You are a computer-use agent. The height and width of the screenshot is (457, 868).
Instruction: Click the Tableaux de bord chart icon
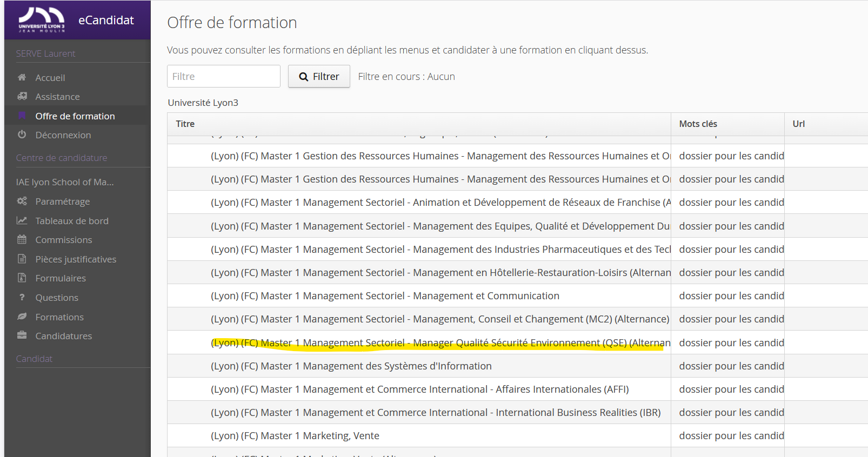pos(22,220)
